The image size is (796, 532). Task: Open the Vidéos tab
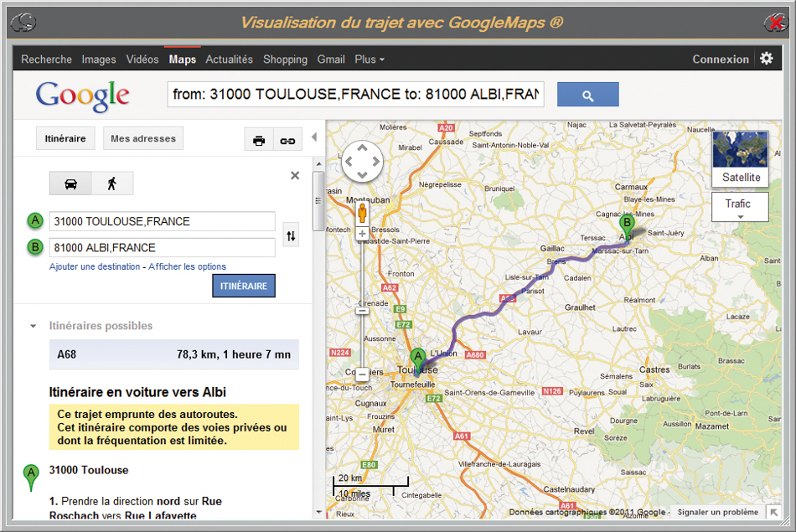[142, 59]
